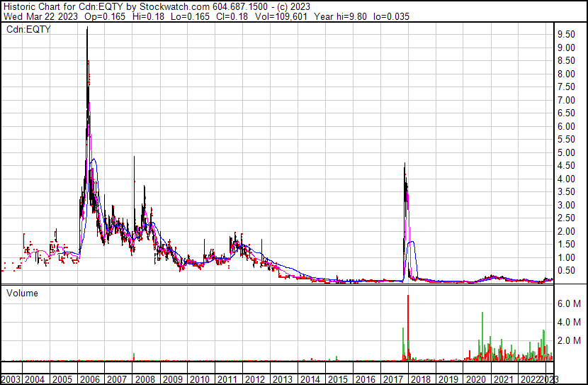The width and height of the screenshot is (588, 385).
Task: Select the 2017 year label on time axis
Action: 392,379
